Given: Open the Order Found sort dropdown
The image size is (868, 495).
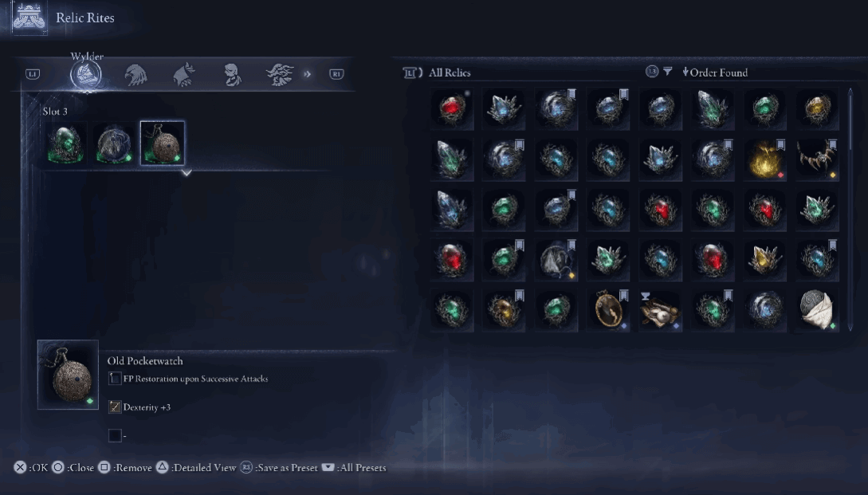Looking at the screenshot, I should 715,73.
